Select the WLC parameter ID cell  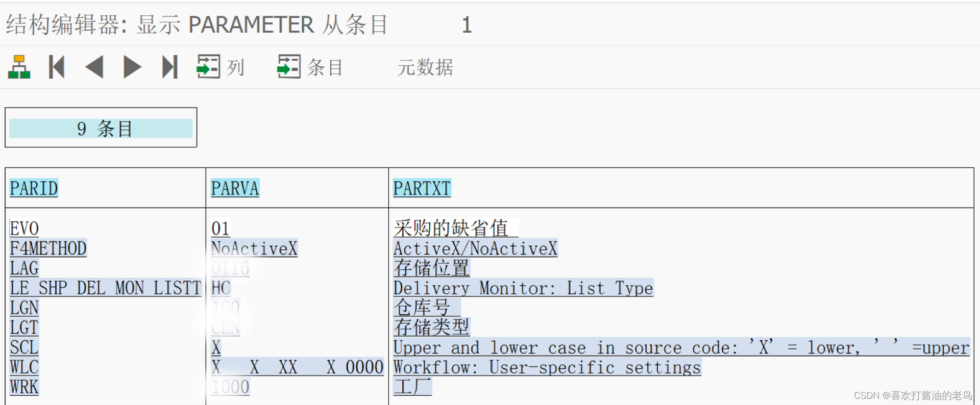tap(24, 367)
